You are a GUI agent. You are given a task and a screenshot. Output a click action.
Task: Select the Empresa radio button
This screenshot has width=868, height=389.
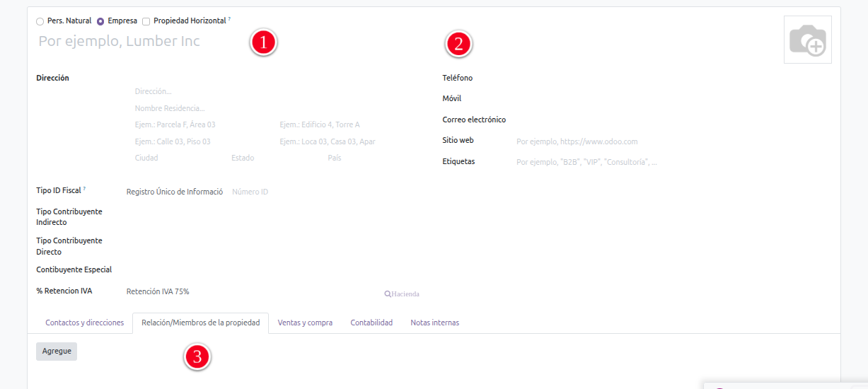(x=100, y=21)
